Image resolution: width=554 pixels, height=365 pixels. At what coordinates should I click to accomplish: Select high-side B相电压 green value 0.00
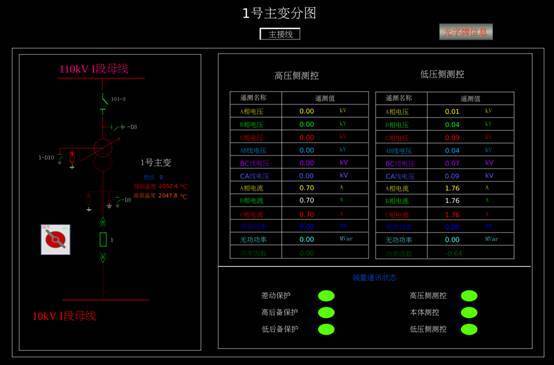click(306, 124)
